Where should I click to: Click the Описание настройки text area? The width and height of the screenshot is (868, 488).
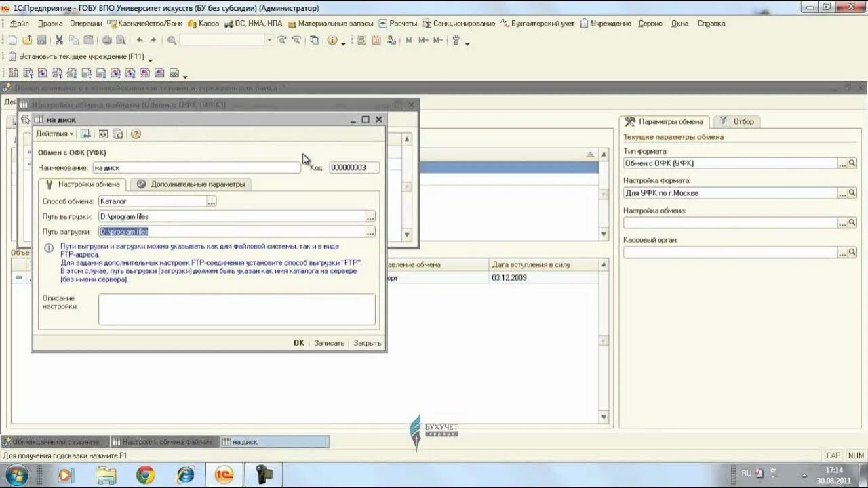237,309
